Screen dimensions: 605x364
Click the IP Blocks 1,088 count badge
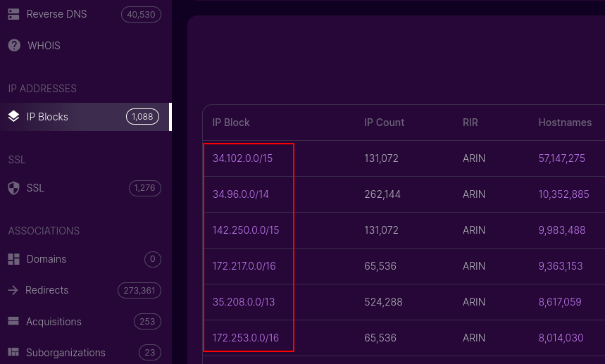pyautogui.click(x=142, y=117)
